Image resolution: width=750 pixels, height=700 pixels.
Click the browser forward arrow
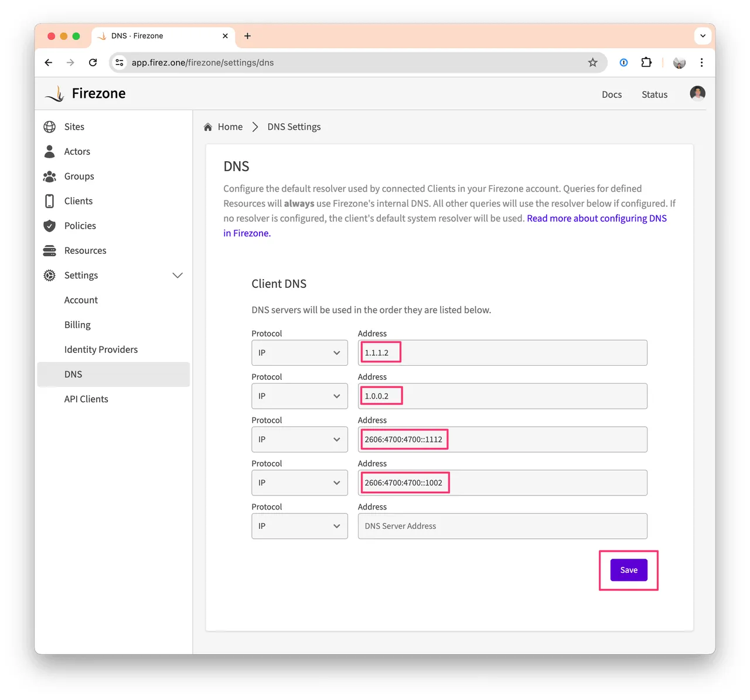click(x=70, y=63)
